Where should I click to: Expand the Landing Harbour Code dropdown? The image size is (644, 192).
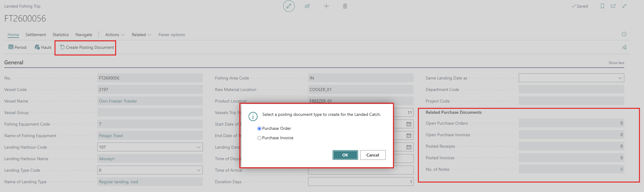click(x=199, y=147)
